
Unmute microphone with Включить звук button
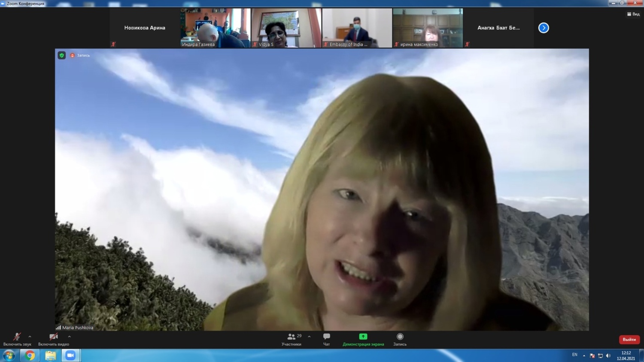pyautogui.click(x=17, y=339)
